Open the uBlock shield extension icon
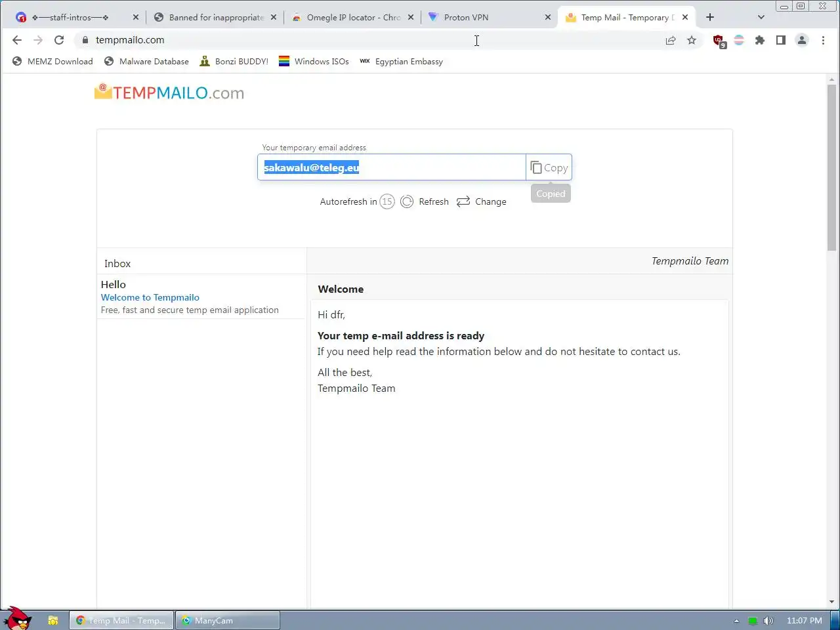 [x=719, y=41]
